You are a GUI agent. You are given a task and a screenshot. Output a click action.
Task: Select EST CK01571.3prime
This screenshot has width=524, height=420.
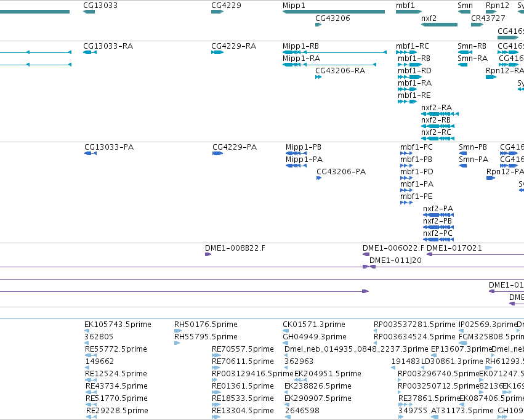(285, 331)
